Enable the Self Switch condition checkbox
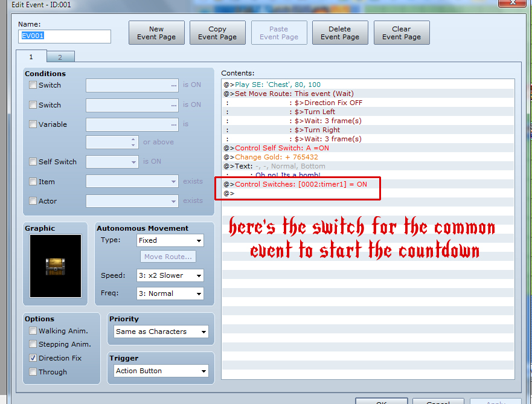The height and width of the screenshot is (404, 532). coord(33,162)
